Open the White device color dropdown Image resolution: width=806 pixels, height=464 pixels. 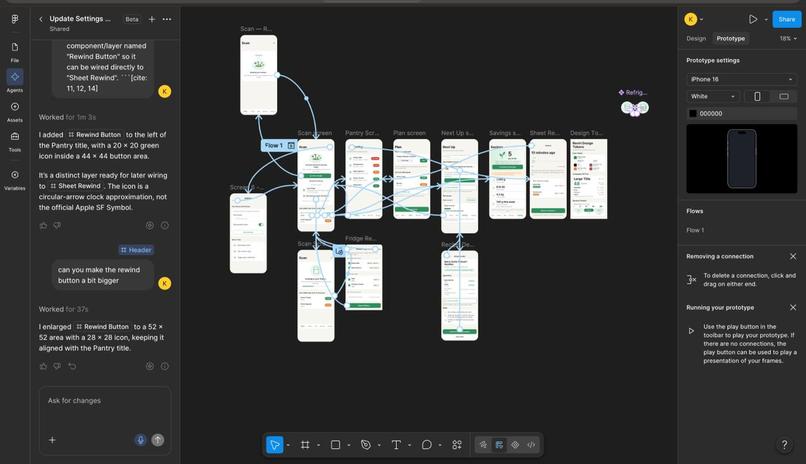713,96
